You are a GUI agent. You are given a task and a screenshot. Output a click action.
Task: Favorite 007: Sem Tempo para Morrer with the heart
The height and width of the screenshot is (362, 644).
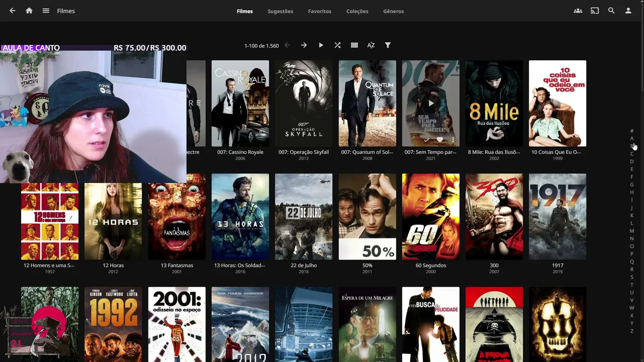click(440, 140)
